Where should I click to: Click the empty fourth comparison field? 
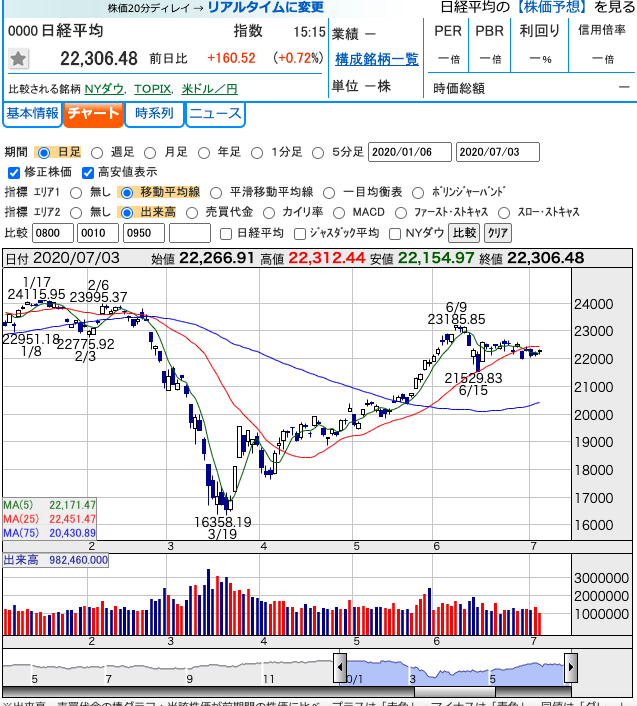[190, 233]
